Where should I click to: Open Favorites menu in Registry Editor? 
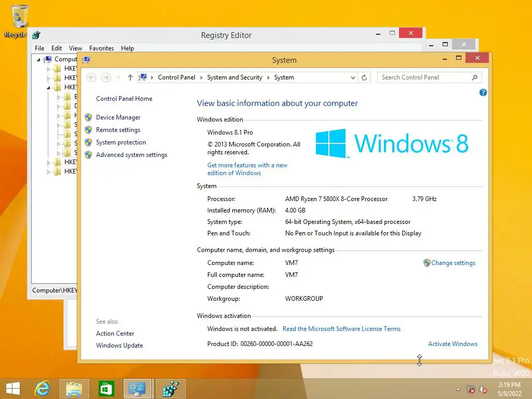(101, 48)
